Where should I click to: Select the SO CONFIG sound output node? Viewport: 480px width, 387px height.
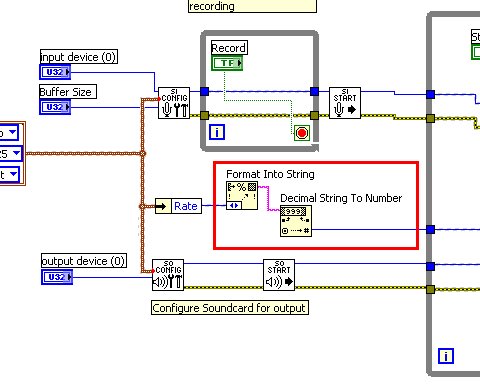point(168,275)
